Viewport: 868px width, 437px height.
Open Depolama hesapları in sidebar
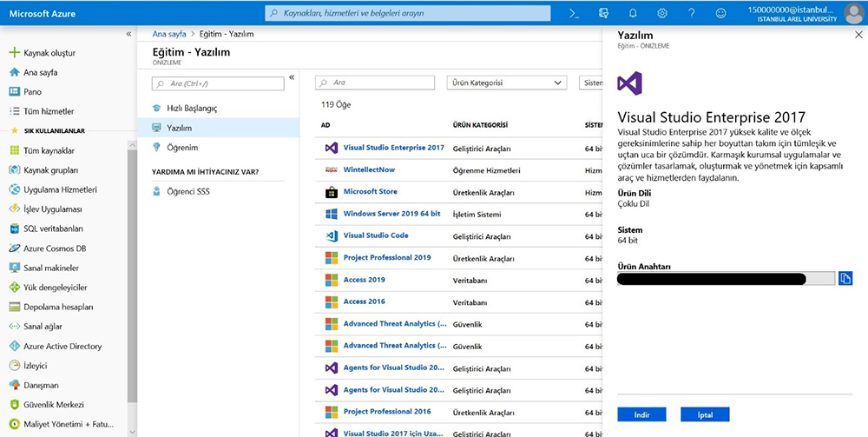(58, 307)
